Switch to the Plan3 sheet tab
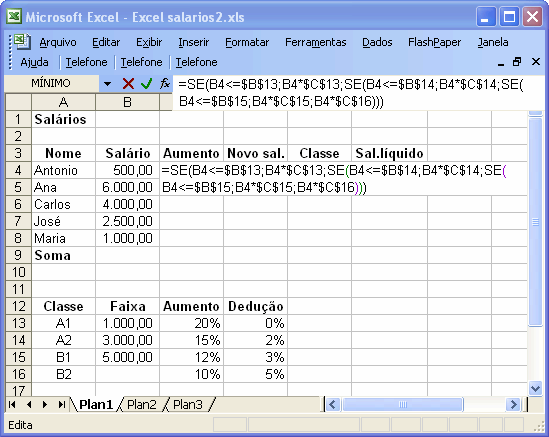This screenshot has width=549, height=437. click(188, 404)
